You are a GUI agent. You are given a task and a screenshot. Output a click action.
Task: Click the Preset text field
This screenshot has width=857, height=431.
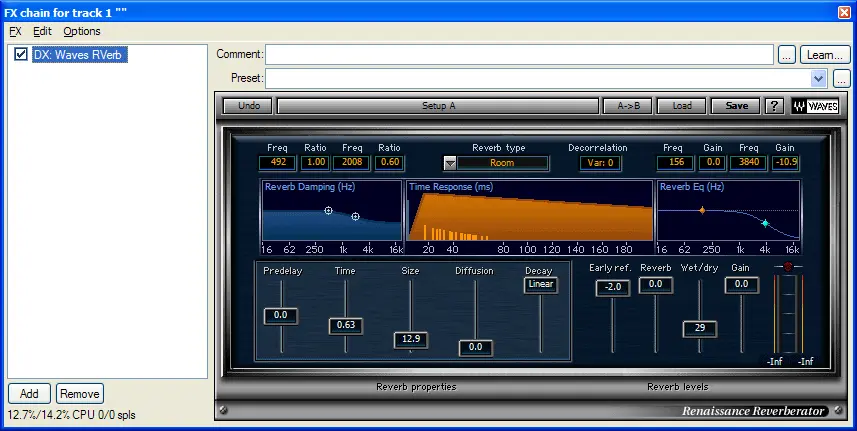click(538, 79)
